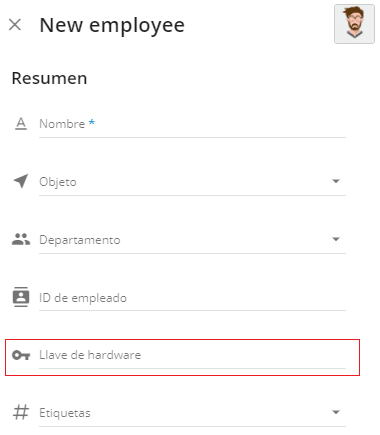Expand the Etiquetas dropdown arrow
Screen dimensions: 380x435
(x=336, y=412)
